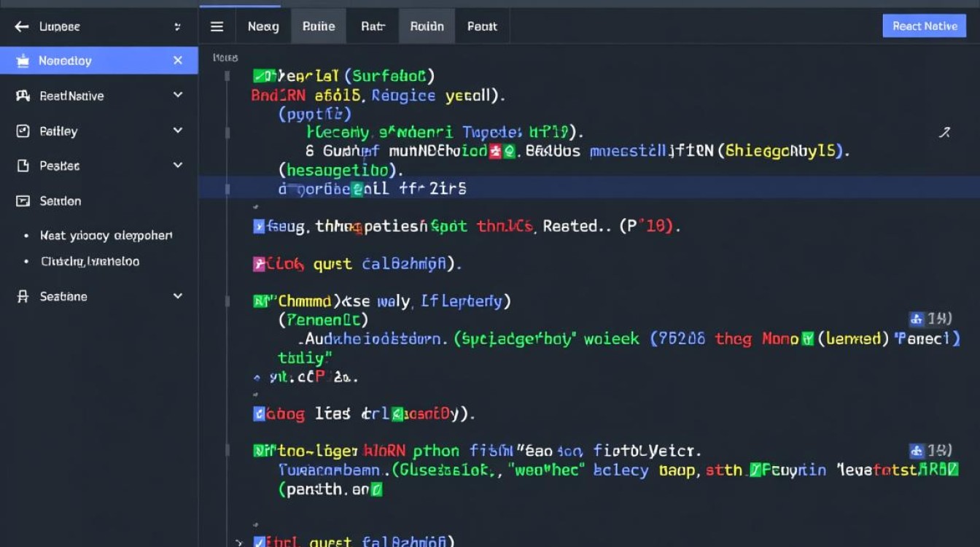Click the small icon right of Lupeee header
This screenshot has height=547, width=980.
point(177,27)
